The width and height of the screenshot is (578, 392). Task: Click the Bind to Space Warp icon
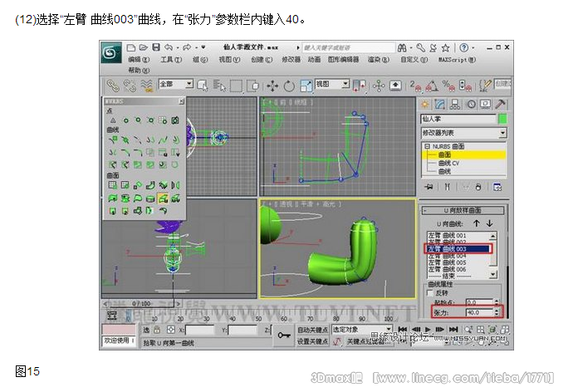(146, 86)
